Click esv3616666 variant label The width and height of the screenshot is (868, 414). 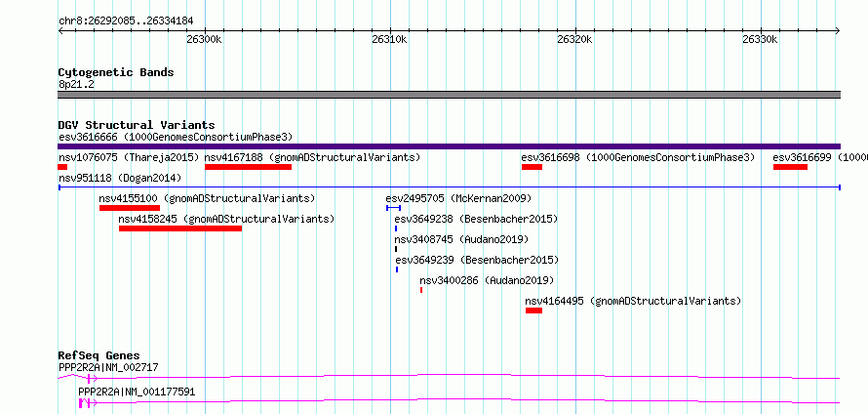pos(176,137)
